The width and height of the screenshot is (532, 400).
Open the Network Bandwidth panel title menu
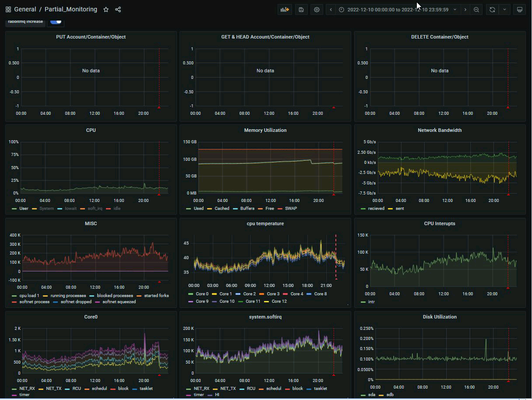coord(439,130)
